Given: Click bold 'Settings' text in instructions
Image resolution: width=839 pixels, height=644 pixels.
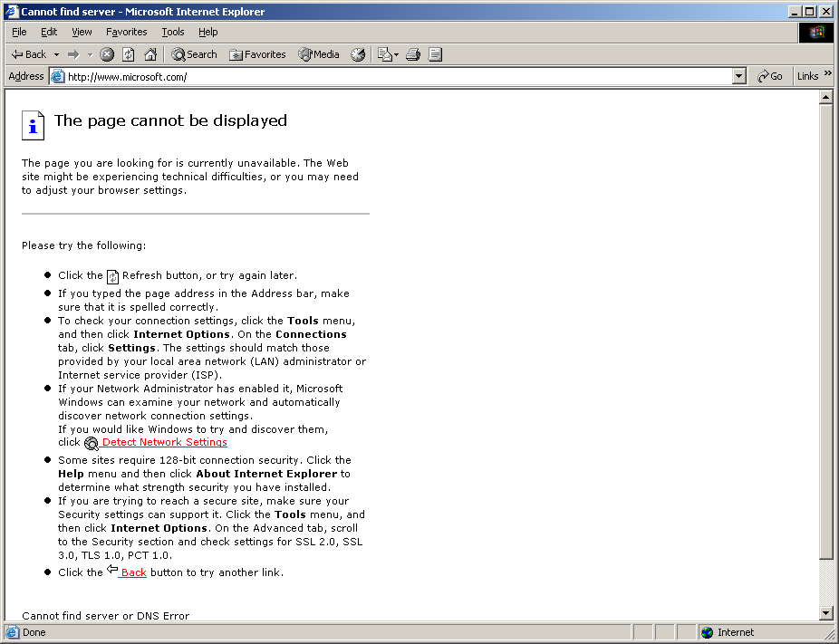Looking at the screenshot, I should pyautogui.click(x=131, y=348).
